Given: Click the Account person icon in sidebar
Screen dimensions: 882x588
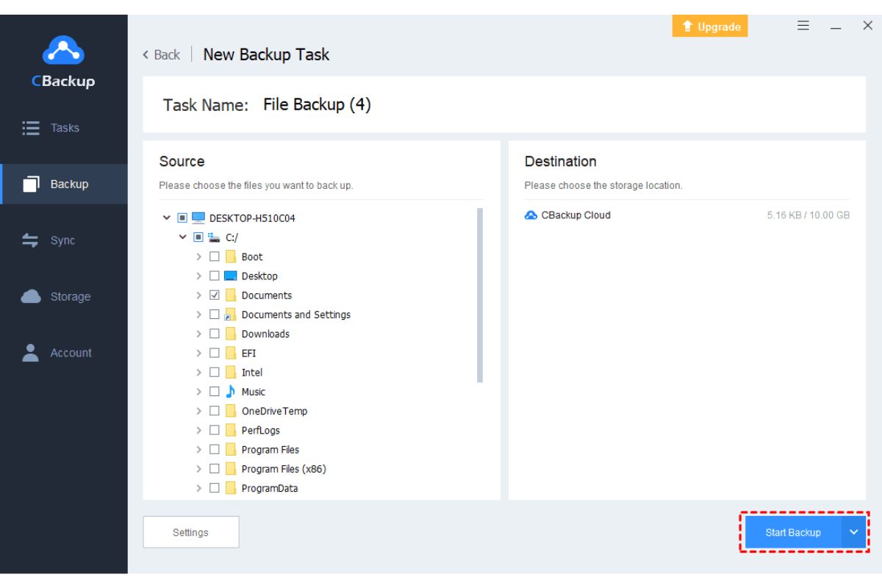Looking at the screenshot, I should point(31,353).
